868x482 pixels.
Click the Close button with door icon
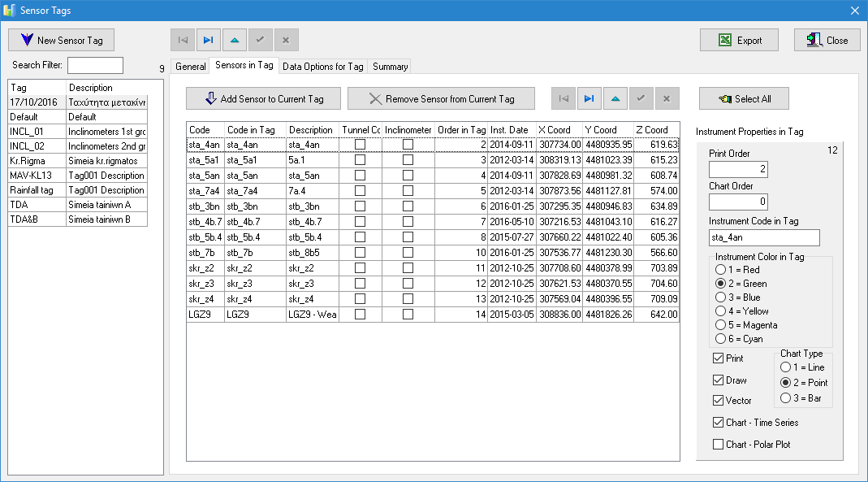tap(827, 40)
